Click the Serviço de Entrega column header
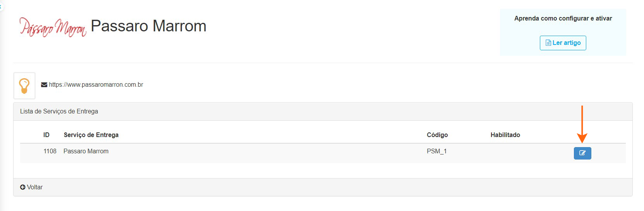The height and width of the screenshot is (211, 644). click(x=91, y=135)
